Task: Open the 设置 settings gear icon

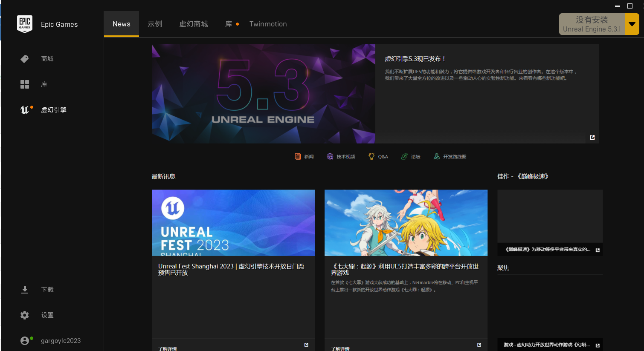Action: [x=25, y=315]
